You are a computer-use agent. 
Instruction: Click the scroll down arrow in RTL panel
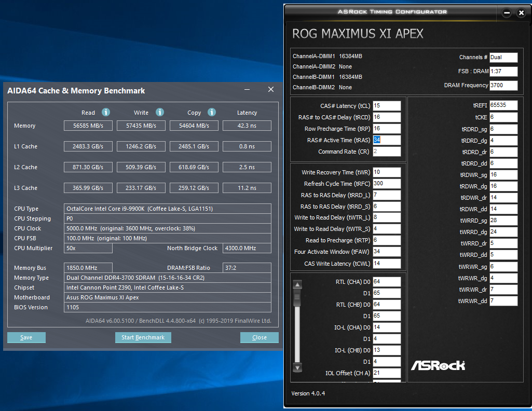coord(297,367)
